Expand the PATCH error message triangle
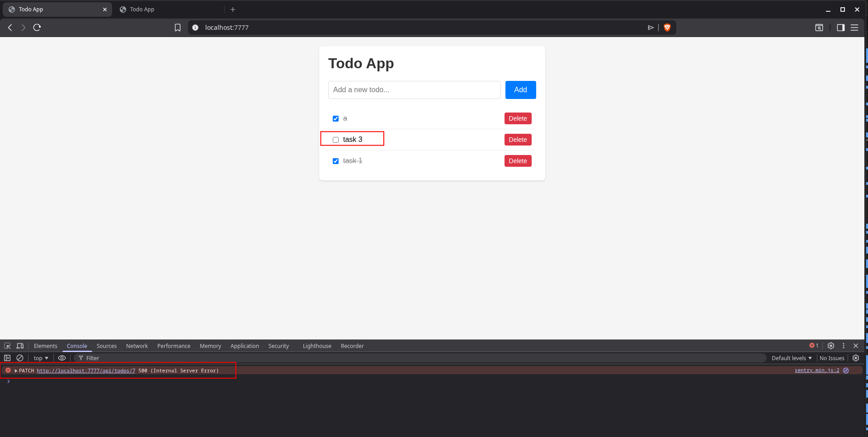868x437 pixels. pyautogui.click(x=16, y=371)
